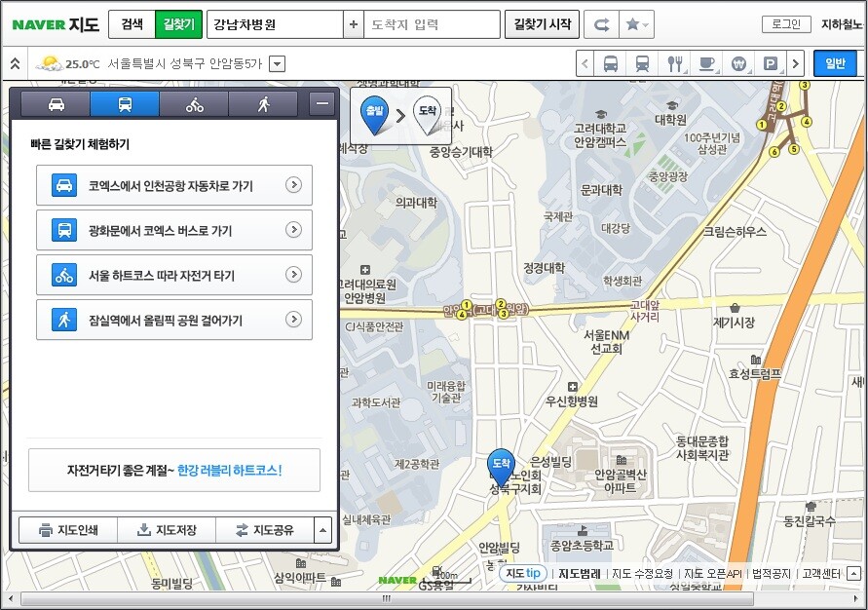This screenshot has height=610, width=868.
Task: Expand the options arrow beside 지도공유
Action: coord(322,530)
